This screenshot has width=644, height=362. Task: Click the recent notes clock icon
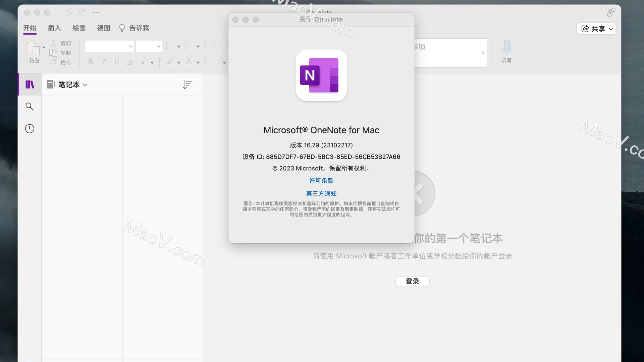[30, 129]
